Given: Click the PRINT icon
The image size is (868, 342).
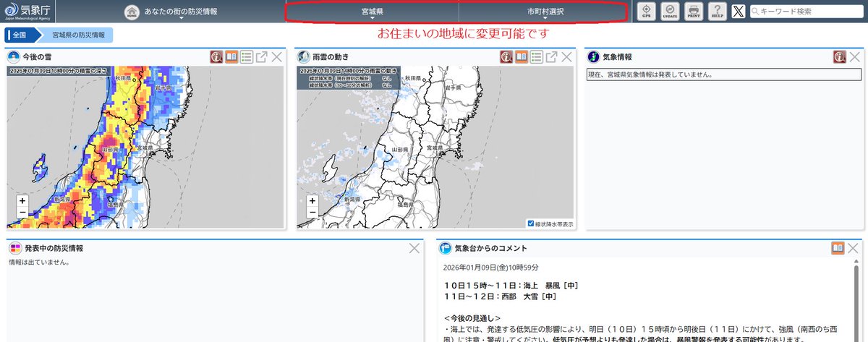Looking at the screenshot, I should click(694, 12).
